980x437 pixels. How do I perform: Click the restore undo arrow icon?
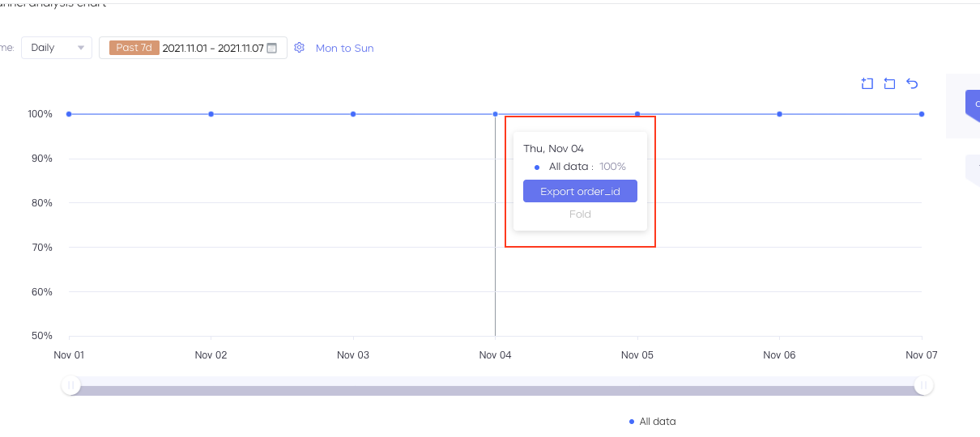click(912, 83)
